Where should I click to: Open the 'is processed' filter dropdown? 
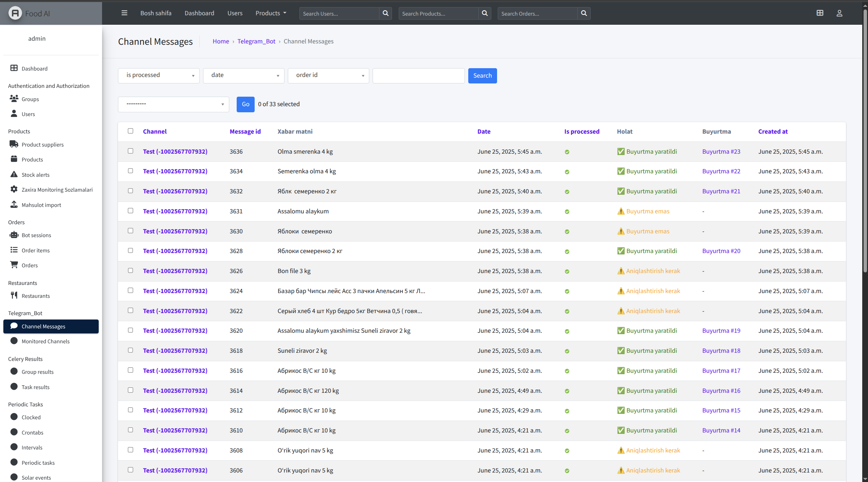pos(159,75)
